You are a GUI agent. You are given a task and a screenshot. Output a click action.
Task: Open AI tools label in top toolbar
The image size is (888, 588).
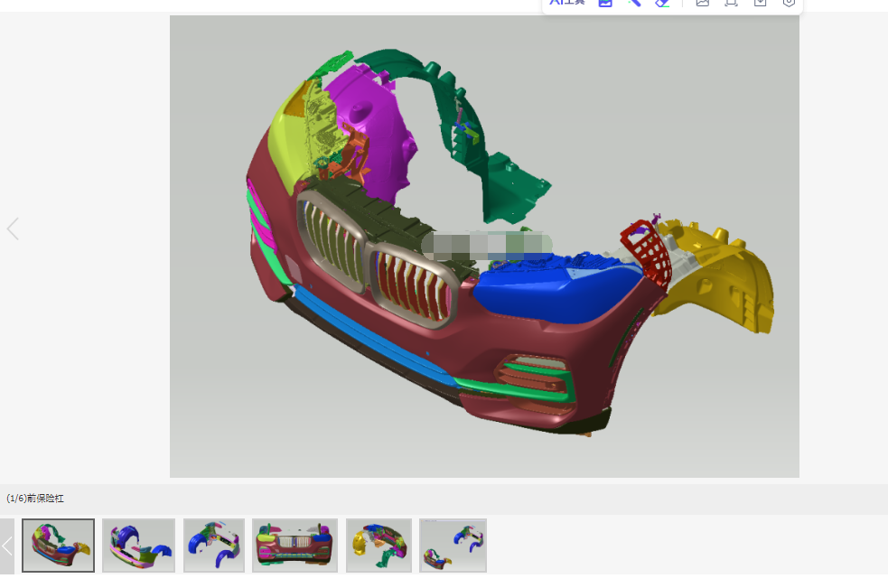coord(567,3)
